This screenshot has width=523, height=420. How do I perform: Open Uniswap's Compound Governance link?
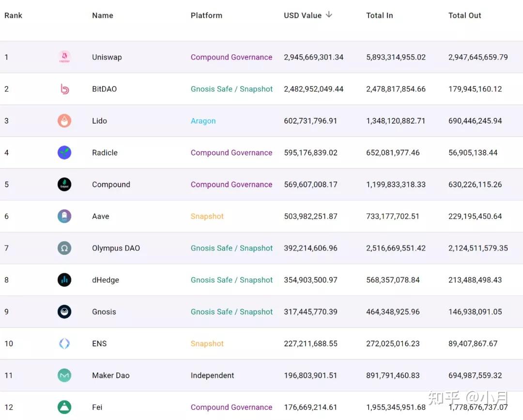tap(231, 57)
